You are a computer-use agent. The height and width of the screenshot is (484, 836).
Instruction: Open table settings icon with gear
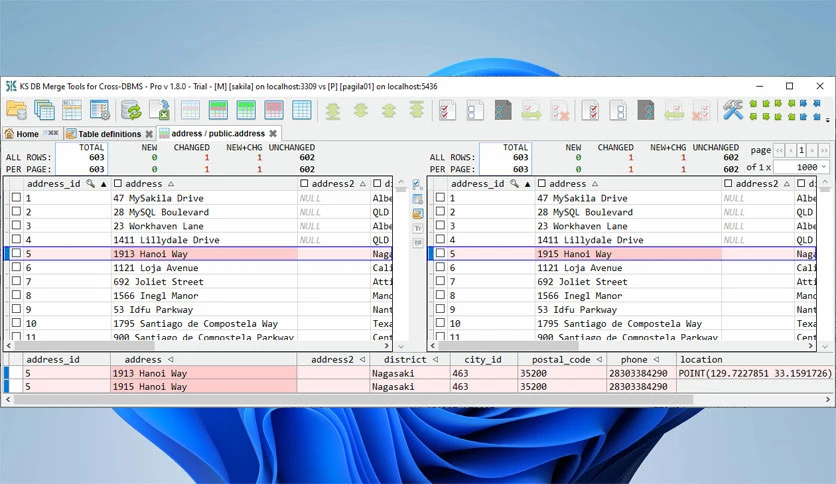(x=100, y=110)
